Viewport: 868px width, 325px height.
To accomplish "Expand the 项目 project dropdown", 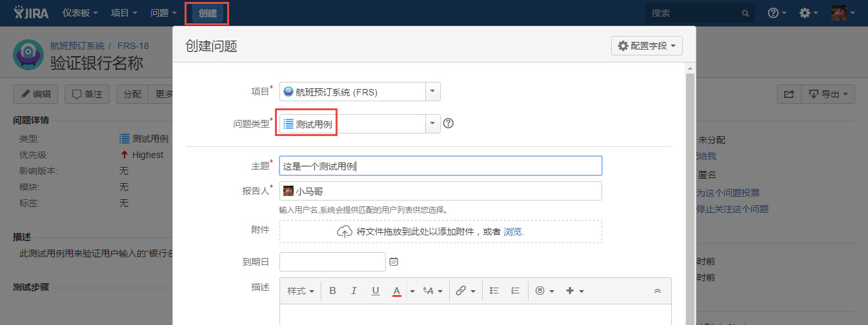I will 432,92.
